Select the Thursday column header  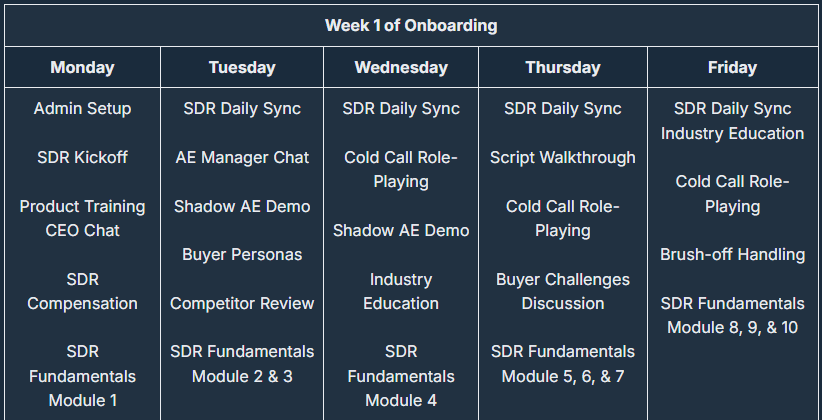[x=563, y=68]
